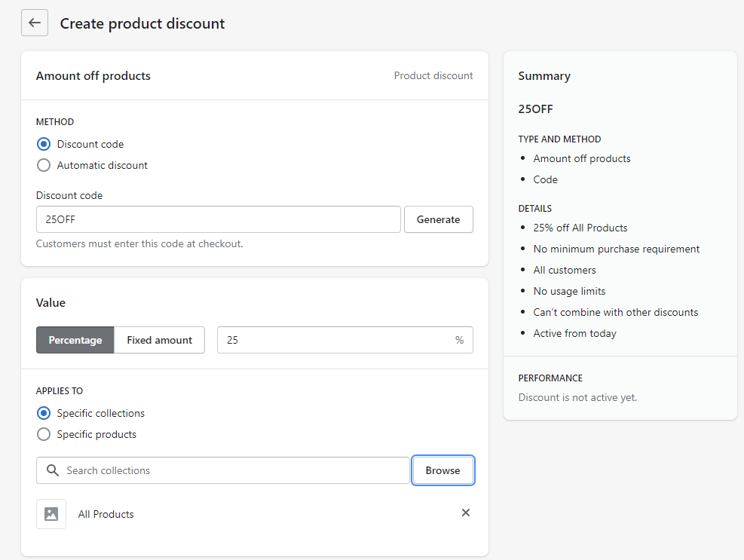Switch to Fixed amount value type
744x560 pixels.
(x=159, y=340)
